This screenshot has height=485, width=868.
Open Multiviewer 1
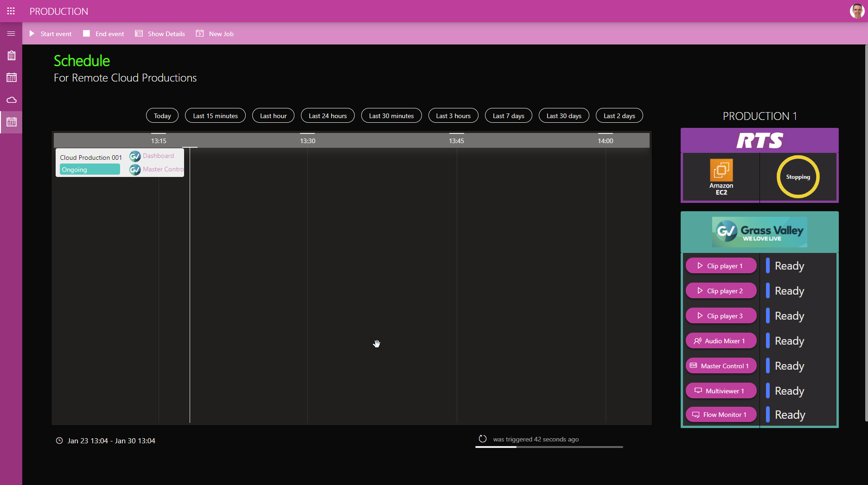pos(721,391)
